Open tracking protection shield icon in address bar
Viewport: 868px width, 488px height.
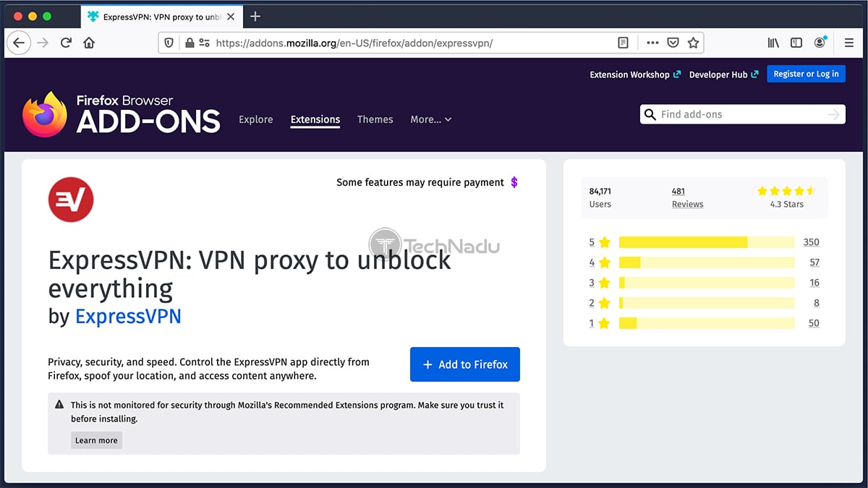coord(169,43)
